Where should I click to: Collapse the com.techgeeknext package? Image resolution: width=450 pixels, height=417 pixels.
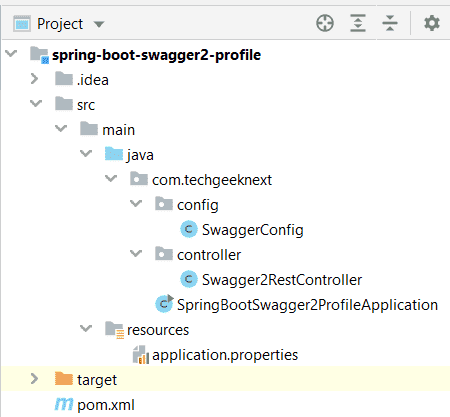[x=111, y=178]
